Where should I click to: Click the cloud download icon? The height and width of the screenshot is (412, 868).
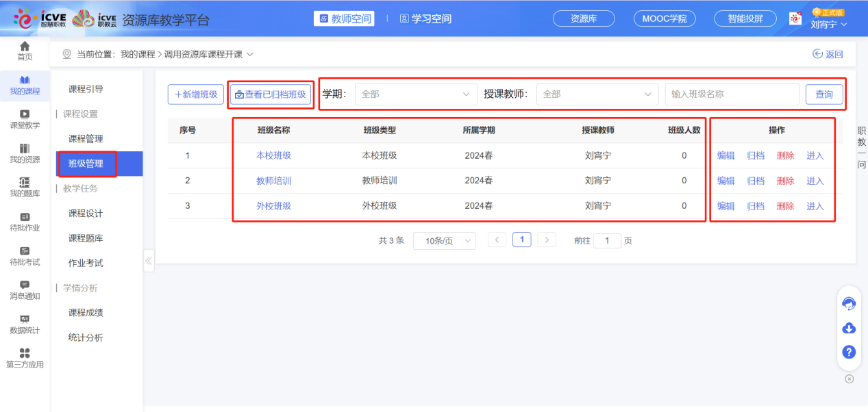point(848,328)
